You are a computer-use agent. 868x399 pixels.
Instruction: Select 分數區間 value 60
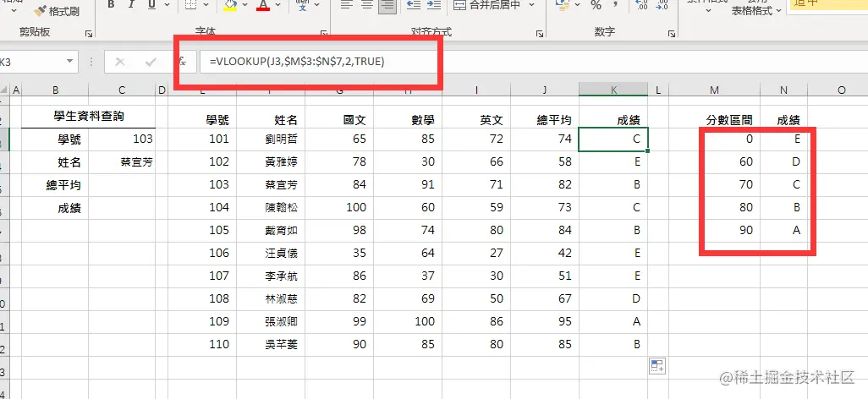tap(715, 161)
